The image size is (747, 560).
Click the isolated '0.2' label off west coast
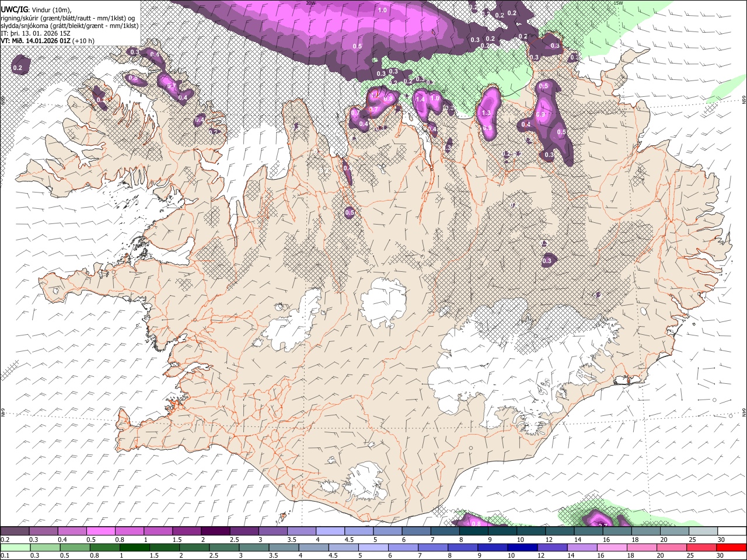[18, 68]
